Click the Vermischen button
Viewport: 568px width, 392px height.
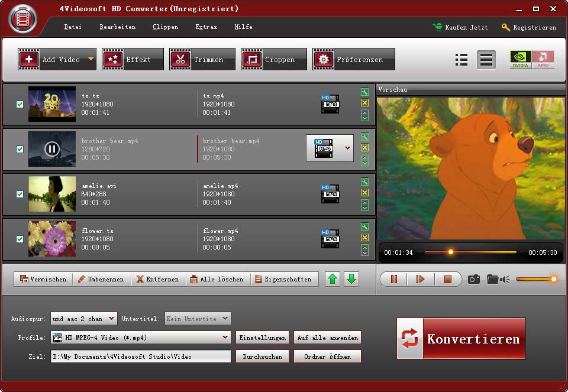[x=43, y=279]
